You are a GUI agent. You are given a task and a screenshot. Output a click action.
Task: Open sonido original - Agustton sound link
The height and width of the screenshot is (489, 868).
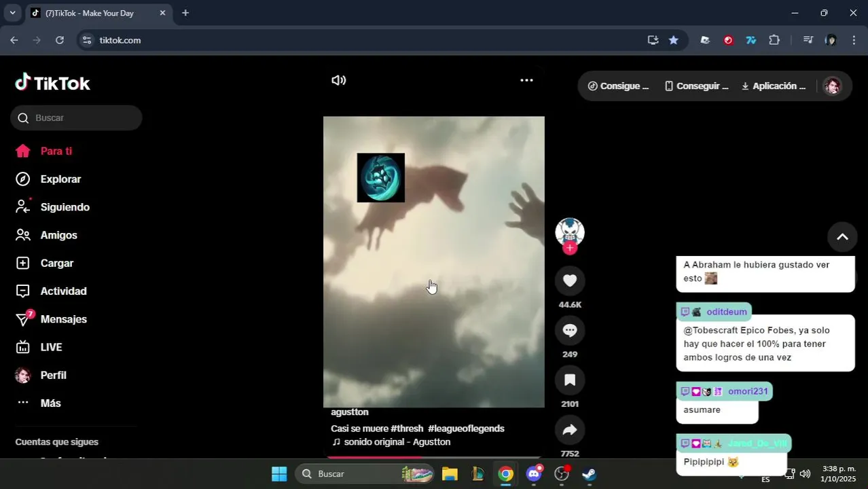click(x=391, y=442)
